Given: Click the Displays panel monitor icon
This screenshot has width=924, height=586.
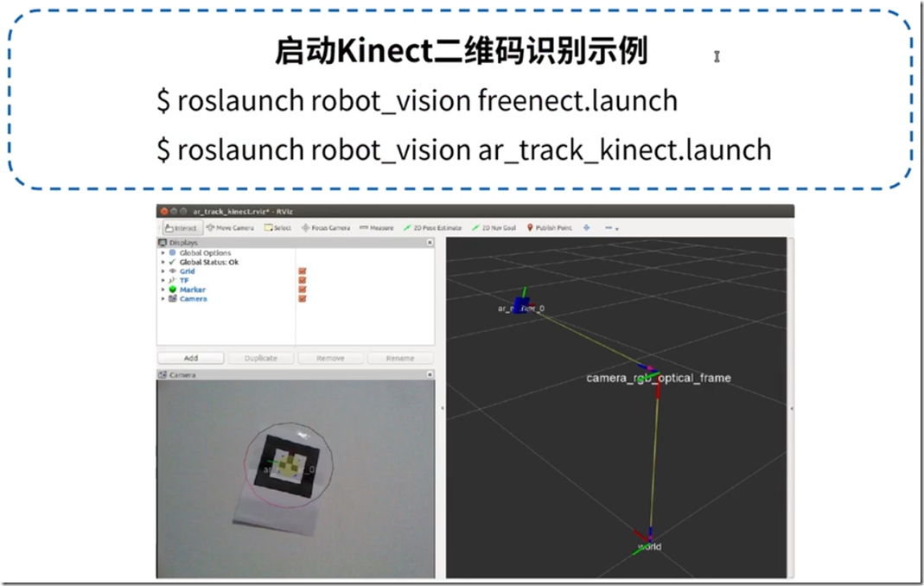Looking at the screenshot, I should coord(162,242).
